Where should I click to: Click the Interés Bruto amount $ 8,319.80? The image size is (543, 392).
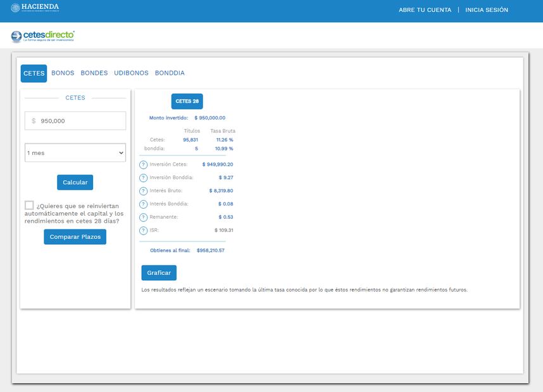tap(221, 191)
